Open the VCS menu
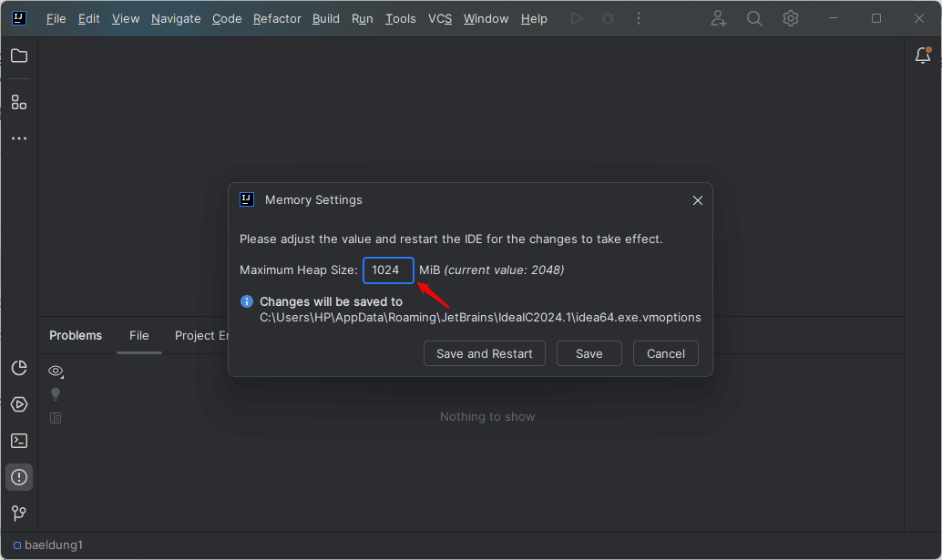Screen dimensions: 942x560 [440, 18]
